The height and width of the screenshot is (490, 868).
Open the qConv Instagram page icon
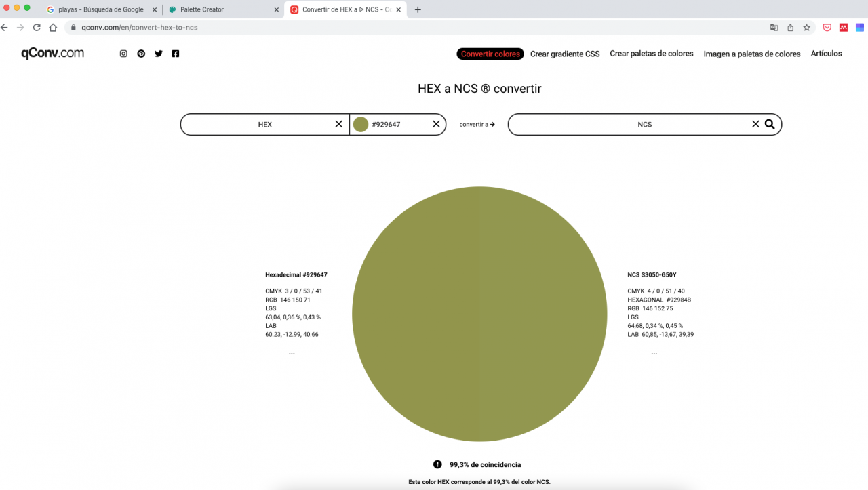[123, 54]
